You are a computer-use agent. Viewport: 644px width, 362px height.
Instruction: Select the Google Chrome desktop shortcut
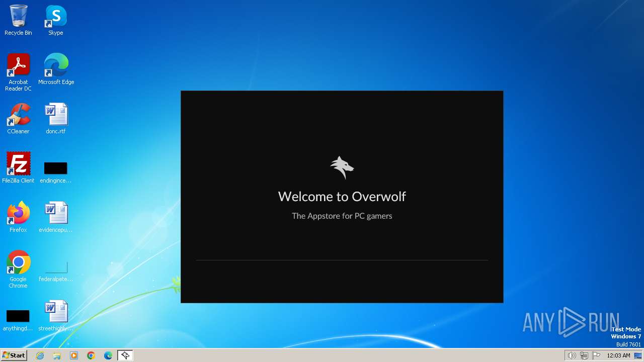pyautogui.click(x=18, y=269)
